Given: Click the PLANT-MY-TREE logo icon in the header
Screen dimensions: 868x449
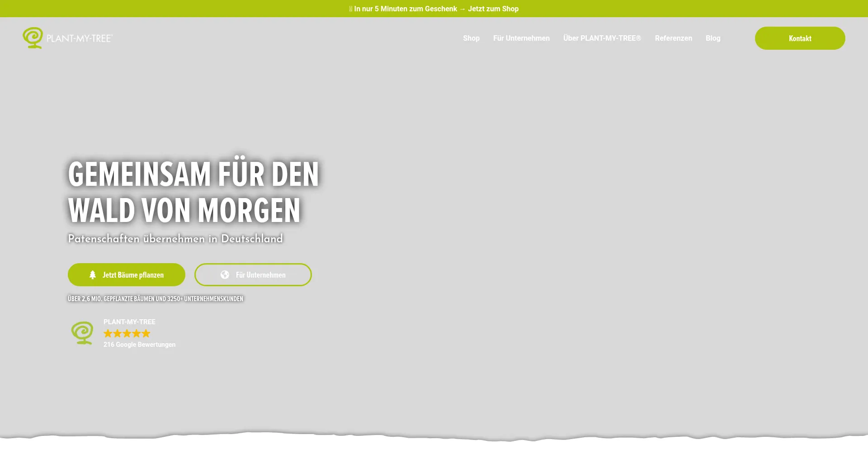Looking at the screenshot, I should click(x=33, y=38).
